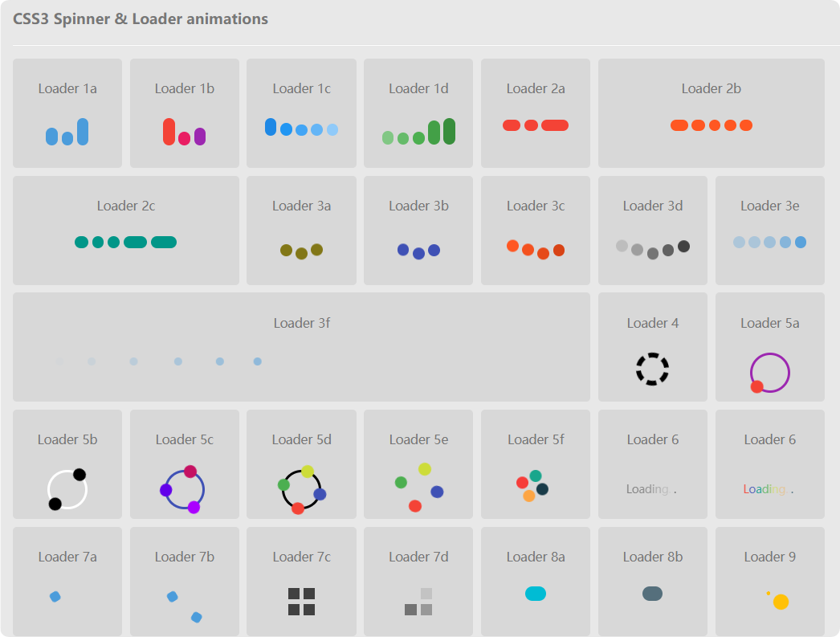
Task: Choose the Loader 3c orange dots tile
Action: (536, 231)
